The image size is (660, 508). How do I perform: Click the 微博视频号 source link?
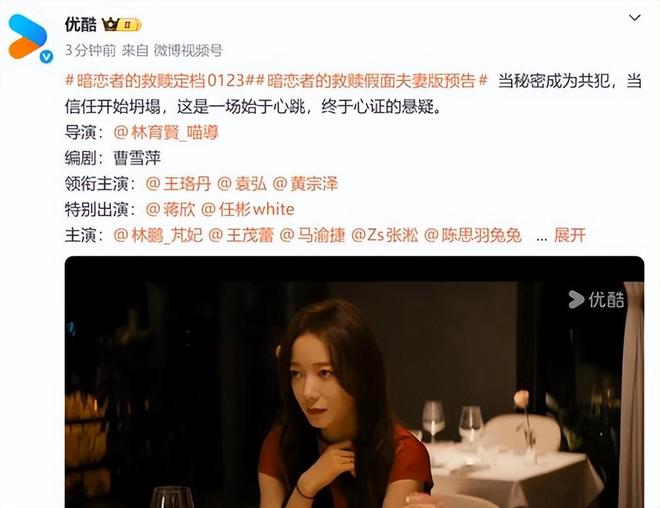coord(188,51)
